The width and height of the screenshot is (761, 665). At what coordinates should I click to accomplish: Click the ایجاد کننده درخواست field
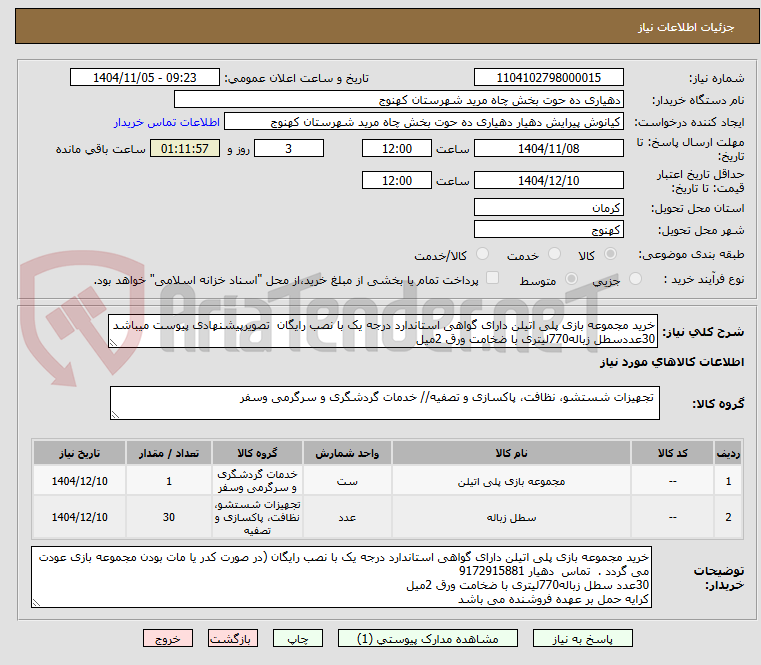click(x=424, y=122)
